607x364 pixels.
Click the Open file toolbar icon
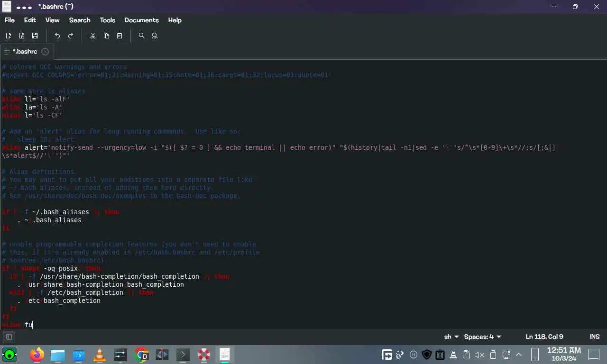[22, 36]
